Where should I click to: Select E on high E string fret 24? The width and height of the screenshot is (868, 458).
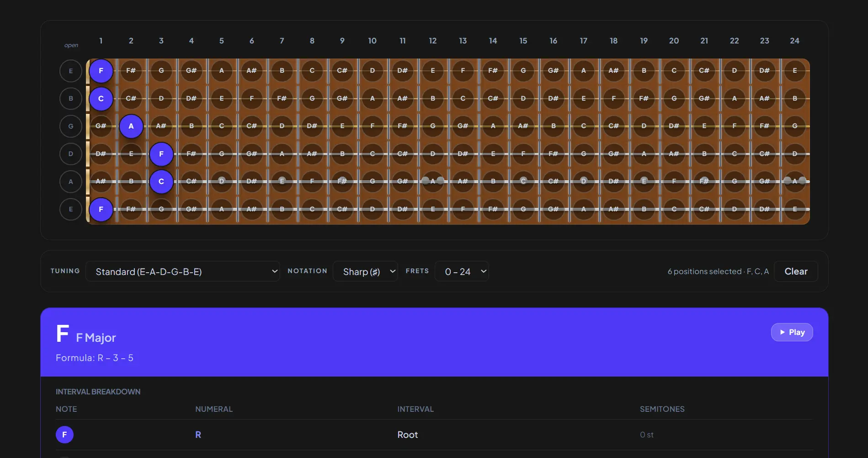(795, 71)
